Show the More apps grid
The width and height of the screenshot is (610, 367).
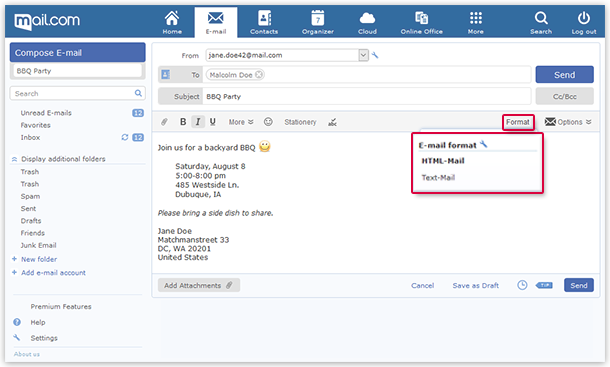[475, 23]
